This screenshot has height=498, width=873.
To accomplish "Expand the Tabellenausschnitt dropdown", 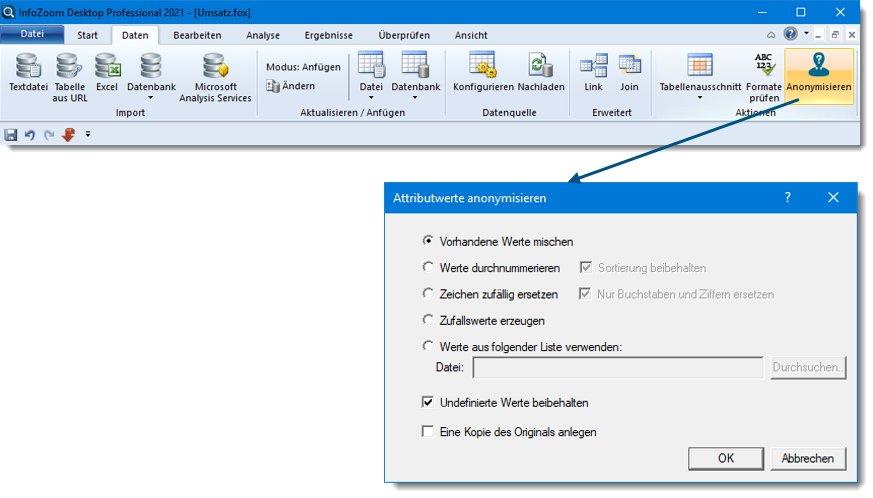I will tap(700, 99).
